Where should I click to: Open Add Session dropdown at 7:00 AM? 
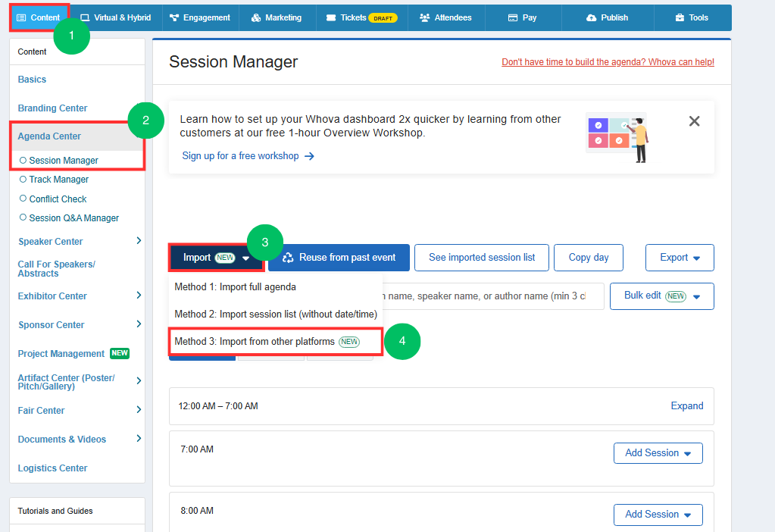tap(658, 453)
